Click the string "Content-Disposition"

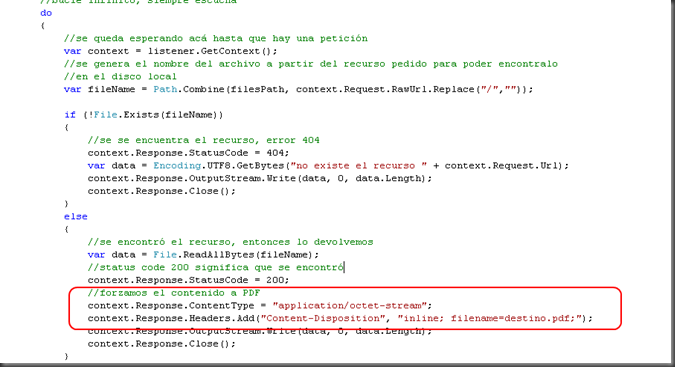pos(323,318)
